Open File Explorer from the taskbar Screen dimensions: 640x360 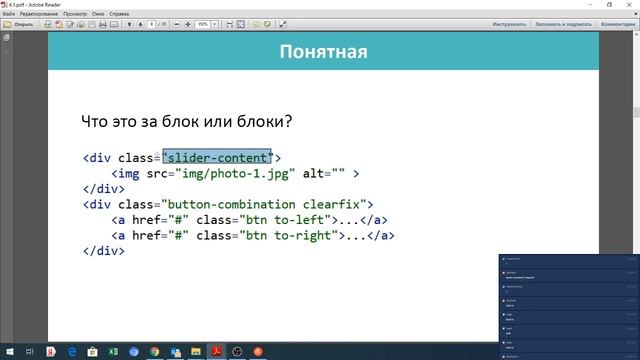point(196,351)
